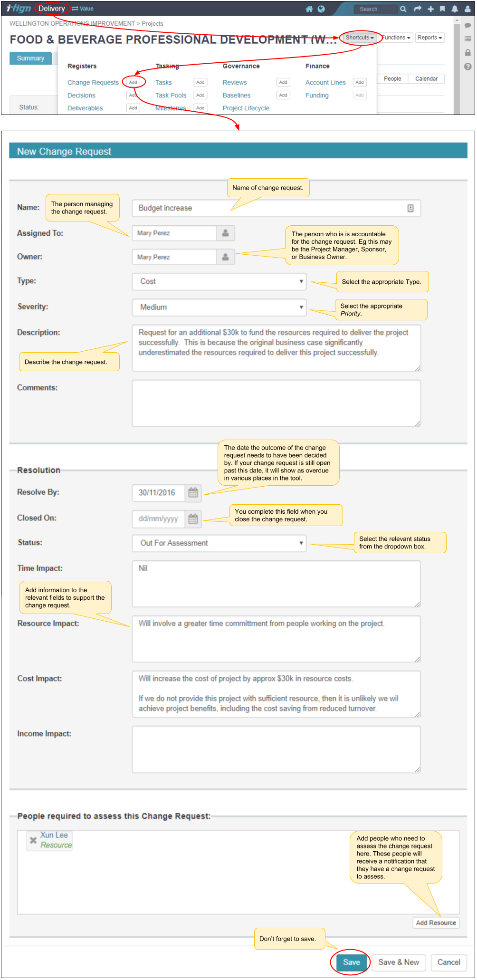The height and width of the screenshot is (980, 477).
Task: Open the user profile icon
Action: (467, 9)
